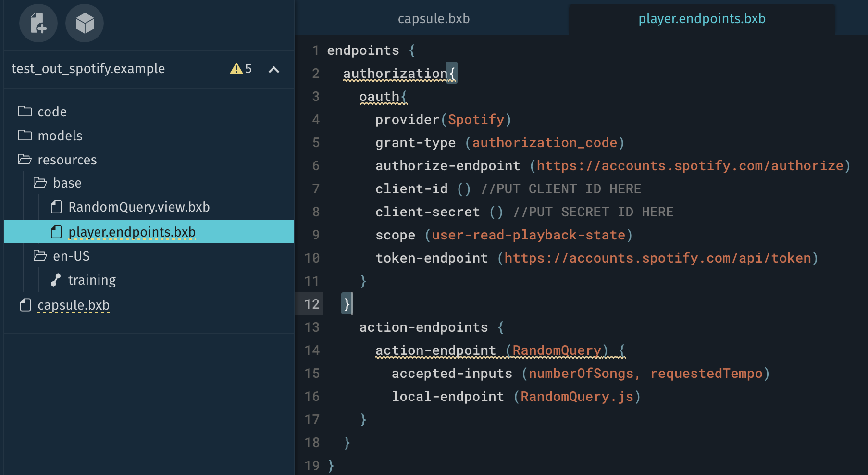Expand the models folder

(60, 135)
